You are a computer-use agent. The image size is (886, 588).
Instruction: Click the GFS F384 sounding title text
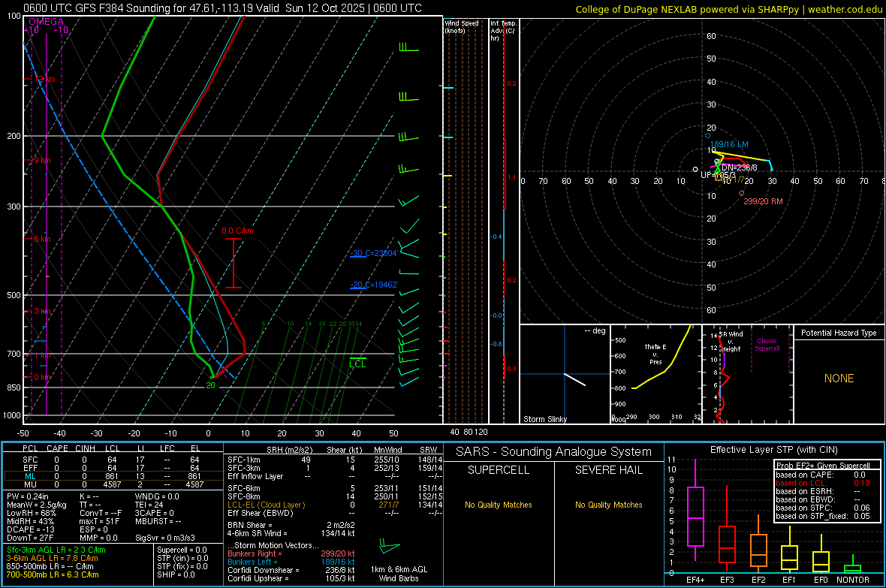223,8
